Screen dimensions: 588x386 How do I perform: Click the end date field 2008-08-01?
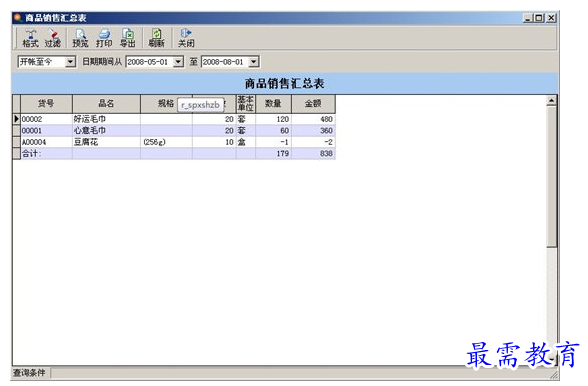225,62
